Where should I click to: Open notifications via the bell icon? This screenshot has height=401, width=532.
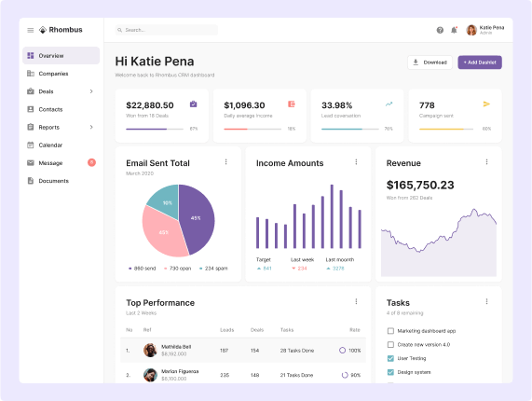pos(454,30)
